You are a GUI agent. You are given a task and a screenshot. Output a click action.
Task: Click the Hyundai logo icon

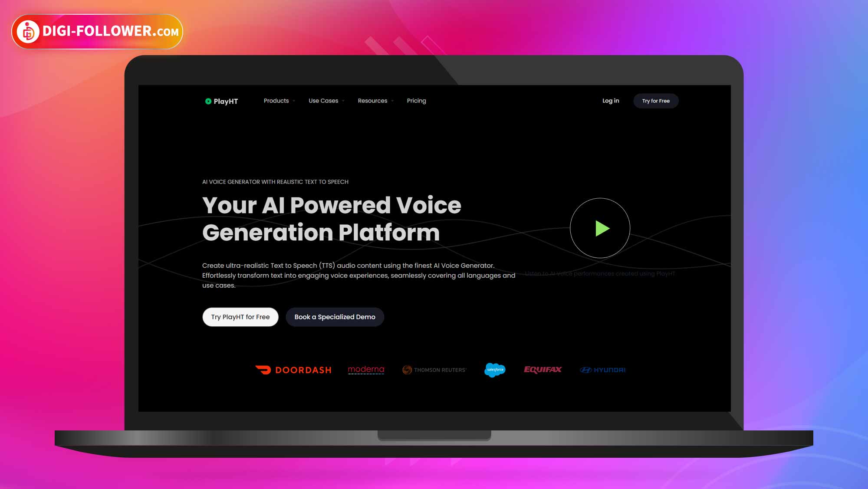click(602, 370)
